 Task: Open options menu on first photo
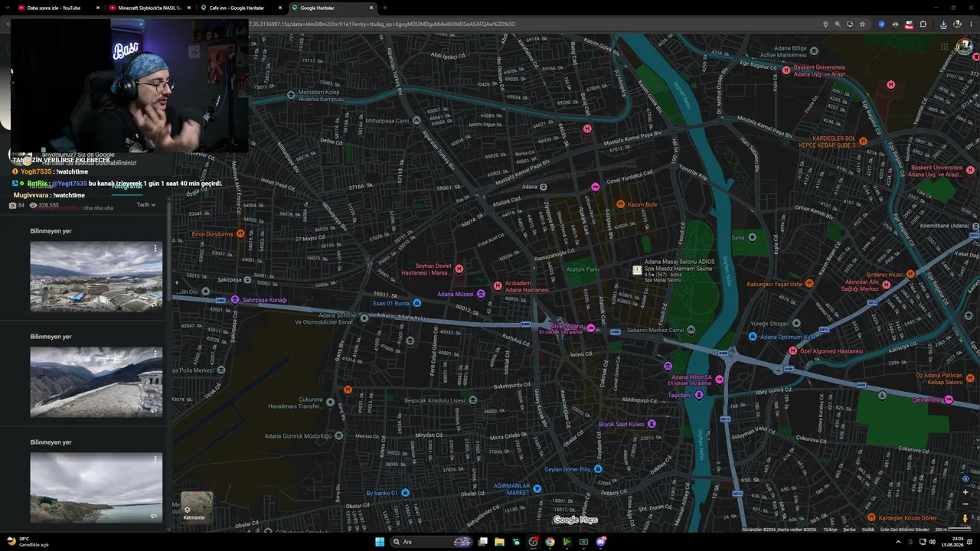pyautogui.click(x=155, y=249)
